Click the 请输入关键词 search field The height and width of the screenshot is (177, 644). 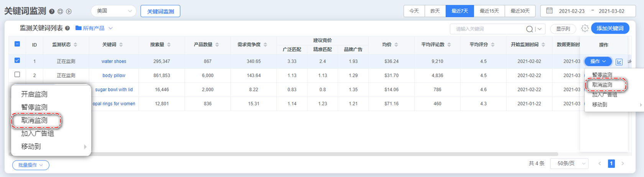click(x=487, y=29)
